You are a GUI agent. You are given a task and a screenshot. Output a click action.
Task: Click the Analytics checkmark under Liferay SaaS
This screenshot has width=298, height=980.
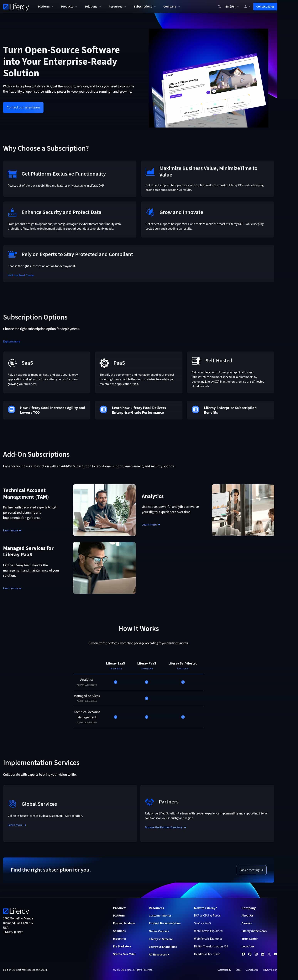pyautogui.click(x=115, y=682)
